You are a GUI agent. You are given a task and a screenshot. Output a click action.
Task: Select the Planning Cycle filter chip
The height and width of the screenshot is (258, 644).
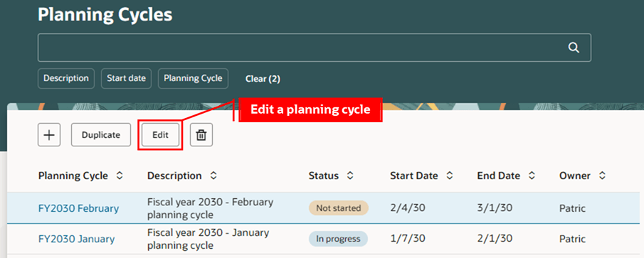(193, 78)
